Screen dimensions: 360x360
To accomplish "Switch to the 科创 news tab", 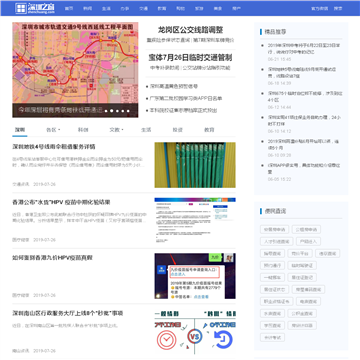I will click(x=83, y=130).
